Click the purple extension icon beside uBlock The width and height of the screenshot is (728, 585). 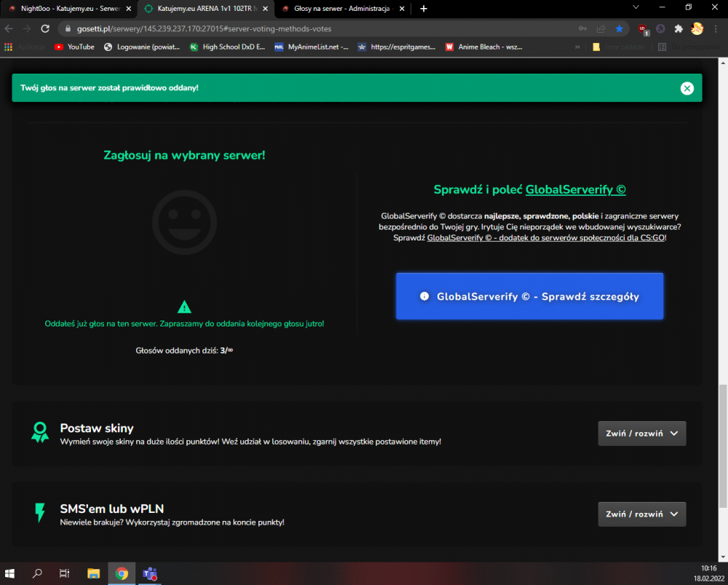coord(660,29)
